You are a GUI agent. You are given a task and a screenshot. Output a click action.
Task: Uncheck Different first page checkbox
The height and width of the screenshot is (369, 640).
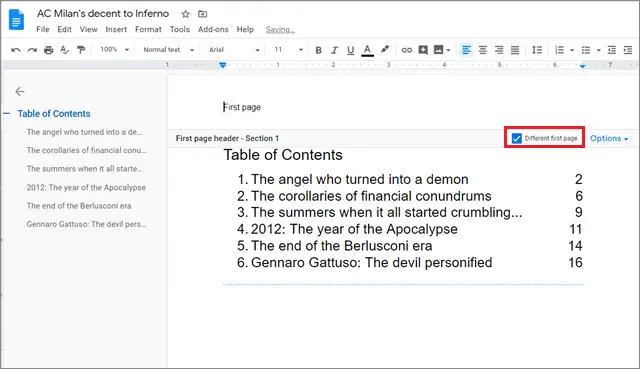[x=517, y=138]
